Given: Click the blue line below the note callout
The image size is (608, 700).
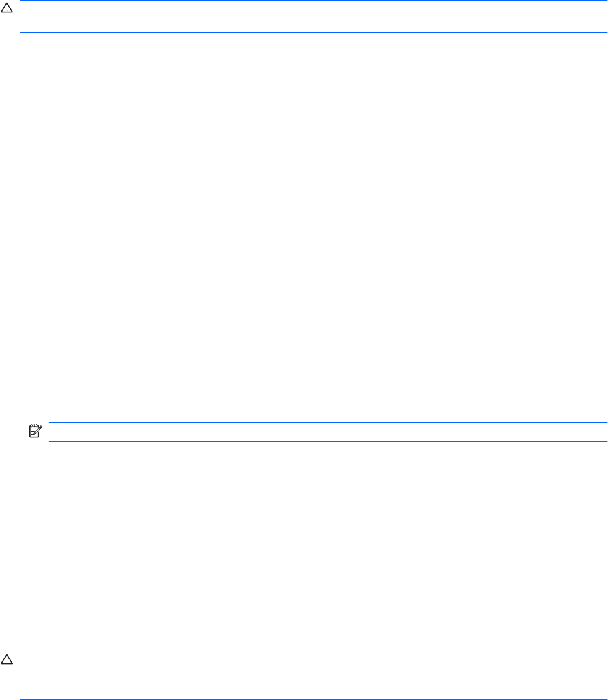Looking at the screenshot, I should (x=328, y=442).
